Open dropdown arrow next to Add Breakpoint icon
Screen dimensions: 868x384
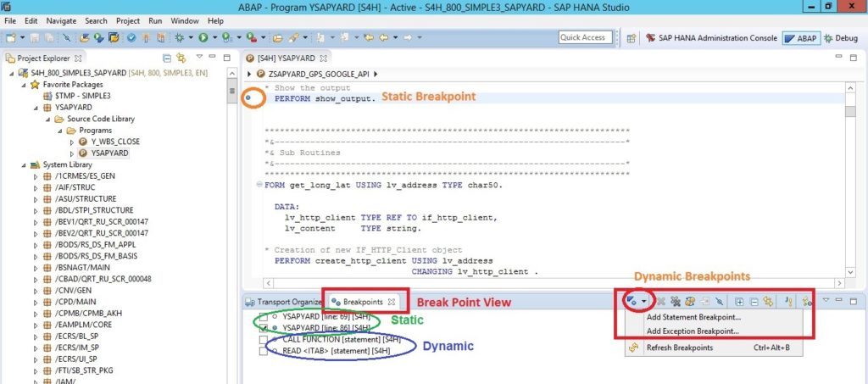point(644,302)
